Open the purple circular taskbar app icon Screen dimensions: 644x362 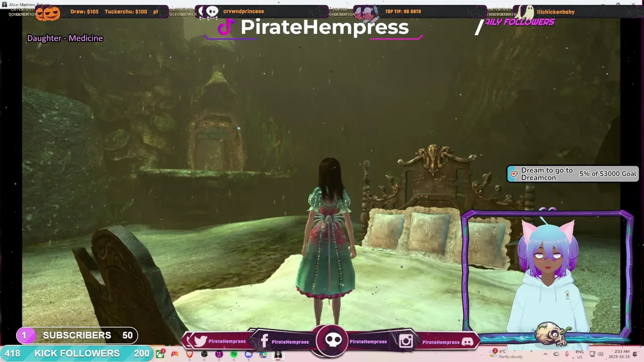tap(219, 354)
